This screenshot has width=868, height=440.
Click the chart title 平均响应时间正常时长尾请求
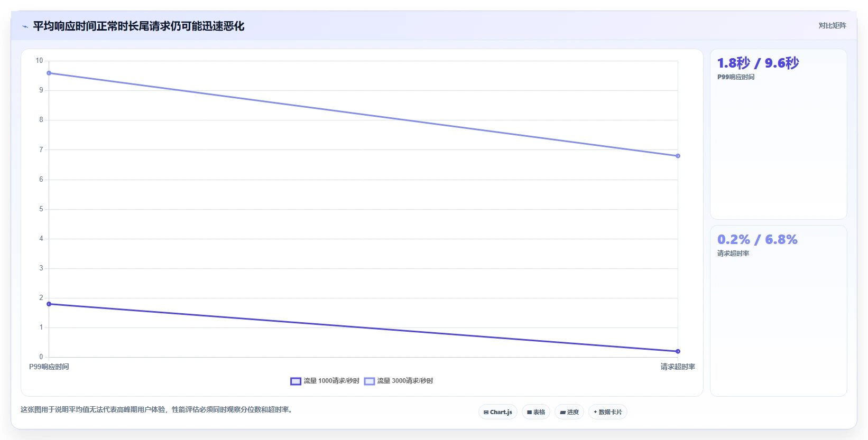[138, 26]
